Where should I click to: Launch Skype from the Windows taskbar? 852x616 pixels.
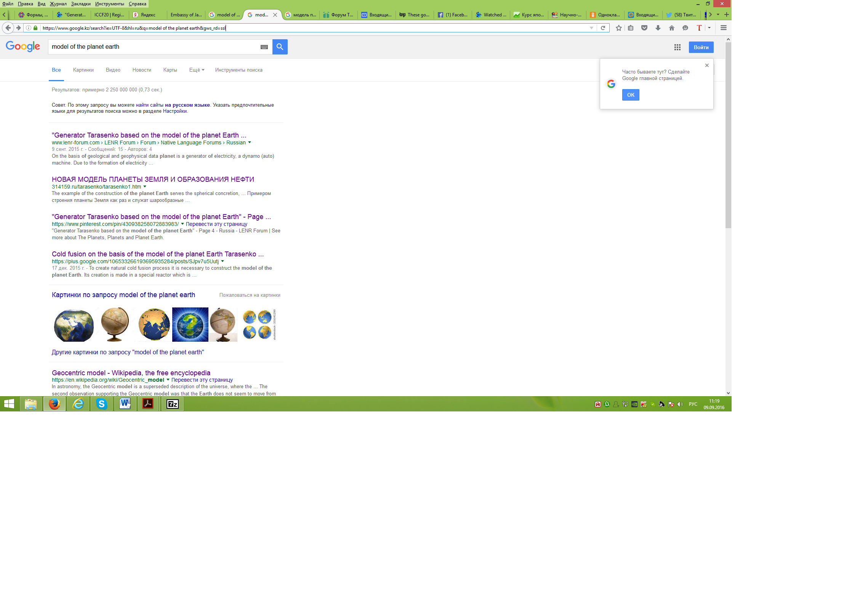pyautogui.click(x=101, y=404)
